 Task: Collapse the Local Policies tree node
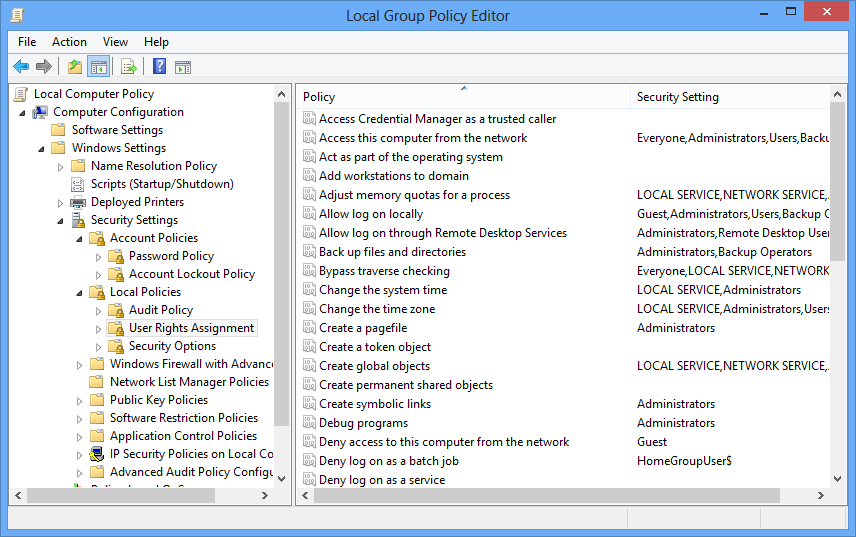(x=79, y=292)
